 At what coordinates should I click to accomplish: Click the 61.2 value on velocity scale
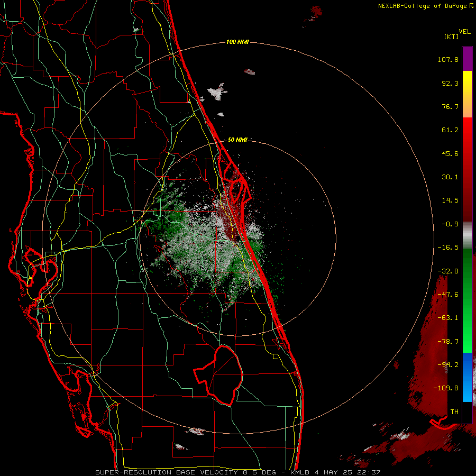[x=450, y=130]
